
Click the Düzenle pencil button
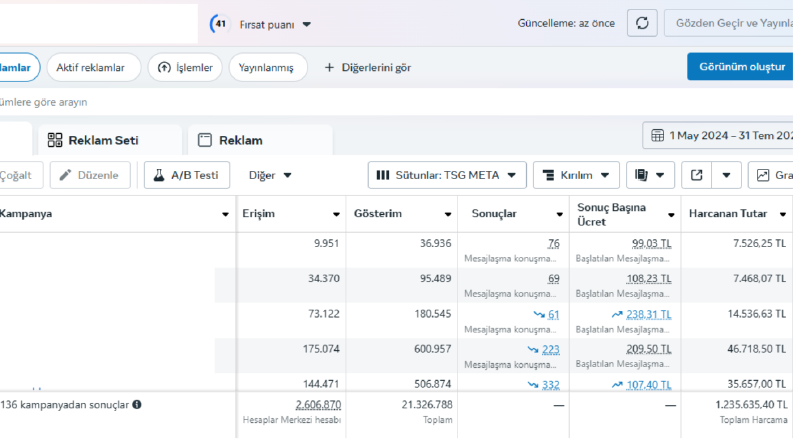tap(90, 175)
